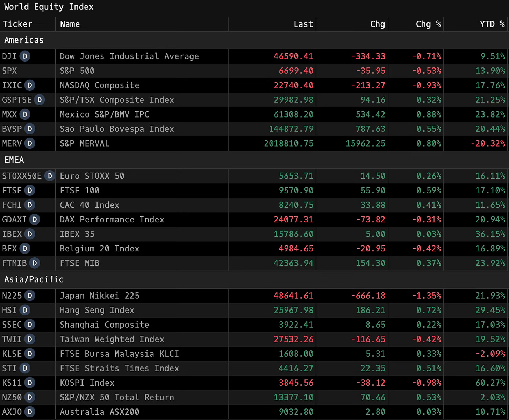Screen dimensions: 509x420
Task: Select S&P/NZX 50 Total Return name
Action: pyautogui.click(x=117, y=397)
